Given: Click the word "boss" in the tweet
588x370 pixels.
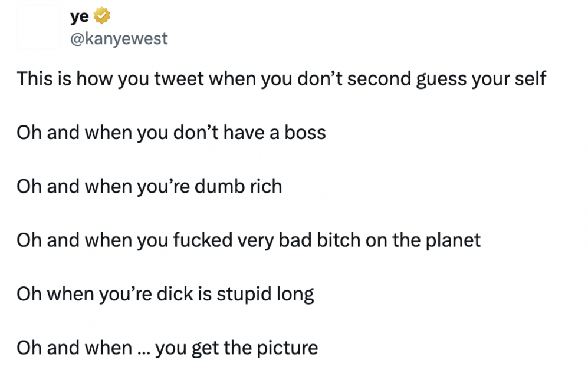Looking at the screenshot, I should pyautogui.click(x=305, y=133).
